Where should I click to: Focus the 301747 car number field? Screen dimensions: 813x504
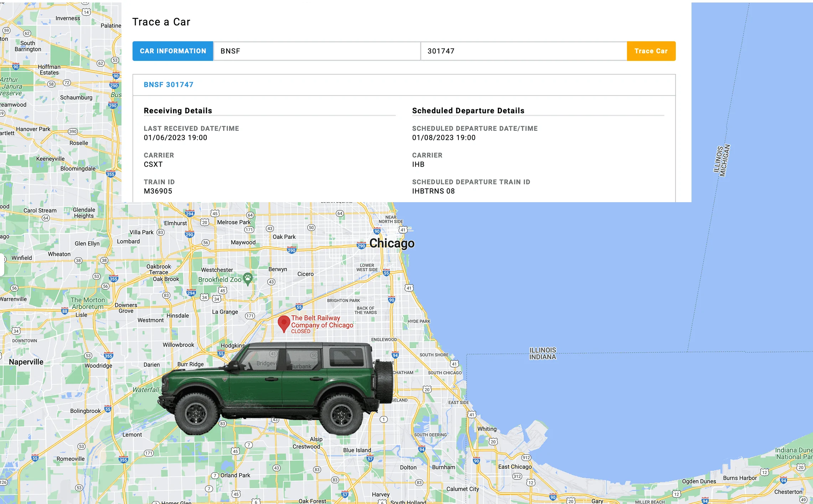click(524, 51)
